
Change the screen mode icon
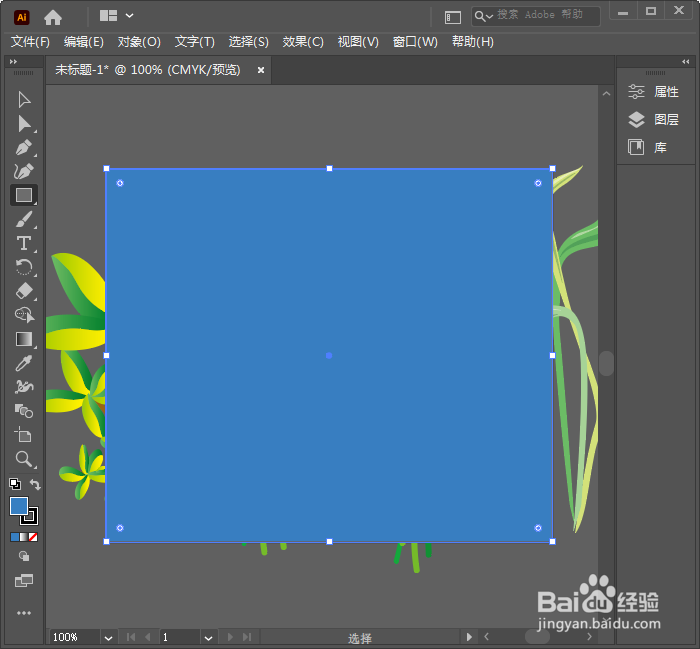click(24, 581)
